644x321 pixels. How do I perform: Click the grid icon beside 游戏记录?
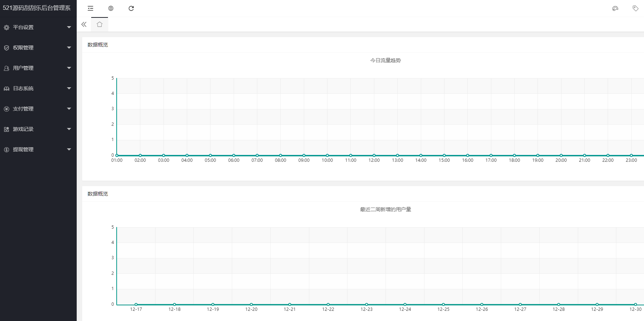[7, 129]
